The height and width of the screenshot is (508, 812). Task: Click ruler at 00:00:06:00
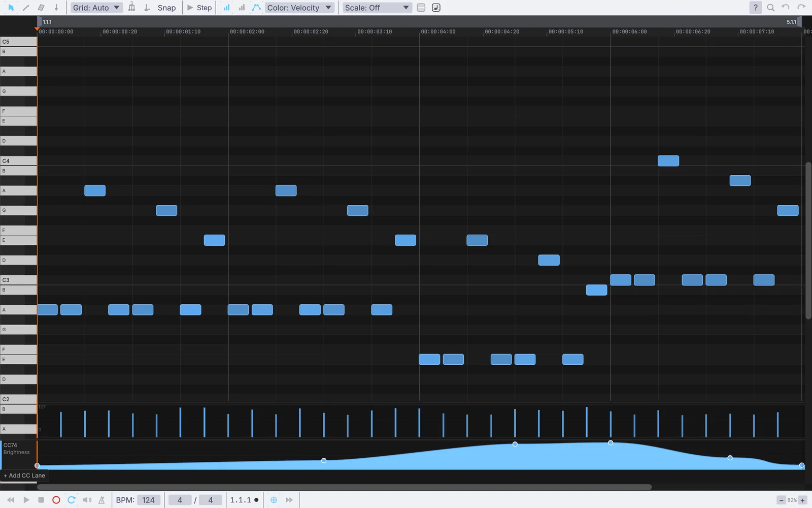629,31
